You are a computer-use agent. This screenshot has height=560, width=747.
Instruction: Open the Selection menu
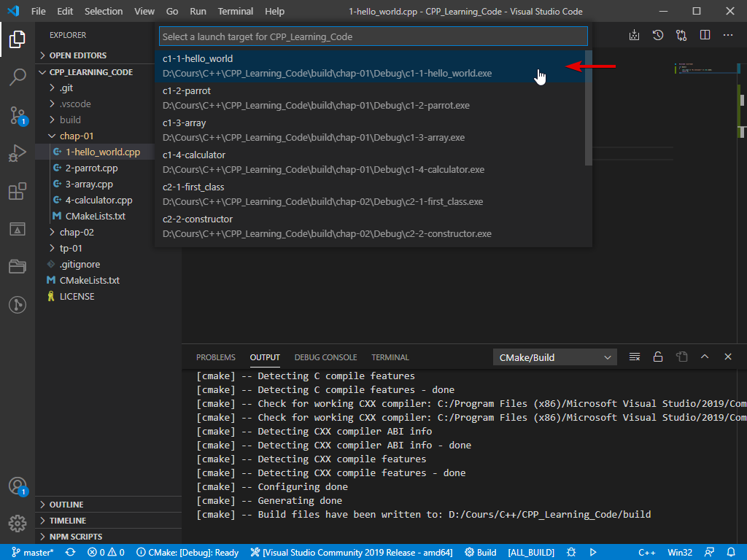(x=104, y=12)
